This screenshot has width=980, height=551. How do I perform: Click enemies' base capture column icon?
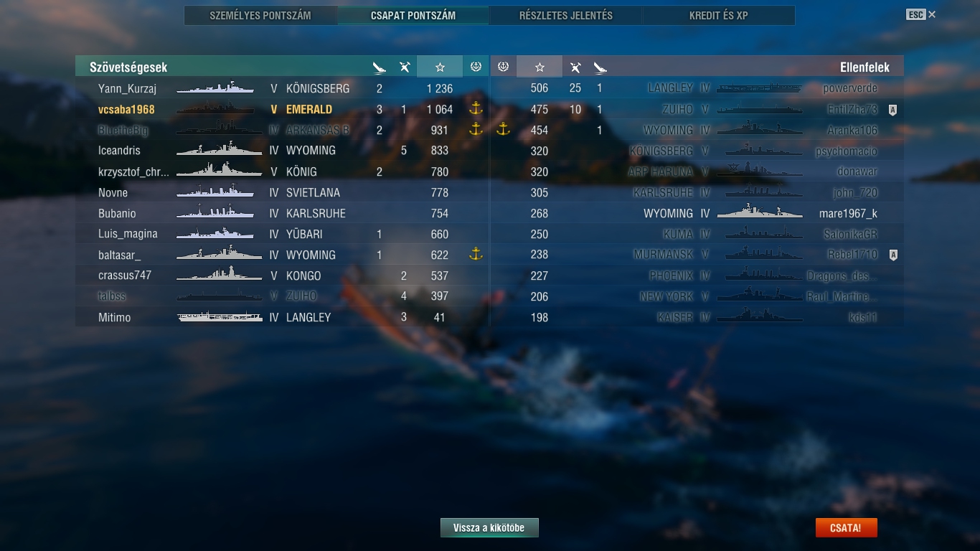click(x=503, y=67)
